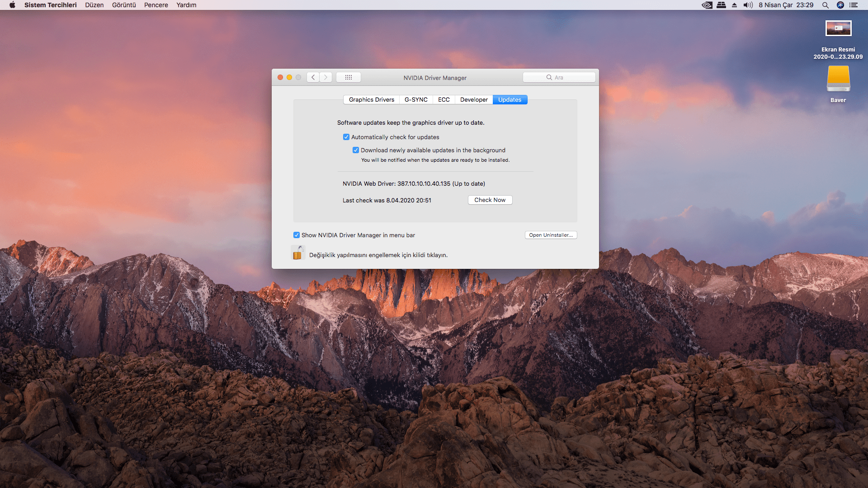Click the volume speaker icon
Image resolution: width=868 pixels, height=488 pixels.
pyautogui.click(x=748, y=5)
